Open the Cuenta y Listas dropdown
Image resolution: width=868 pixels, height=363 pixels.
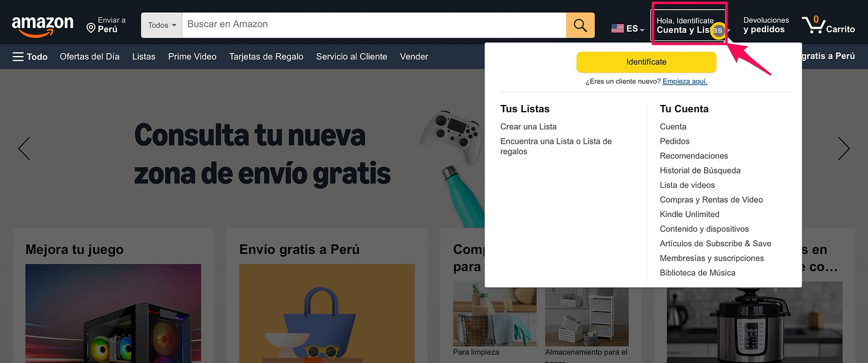coord(689,26)
